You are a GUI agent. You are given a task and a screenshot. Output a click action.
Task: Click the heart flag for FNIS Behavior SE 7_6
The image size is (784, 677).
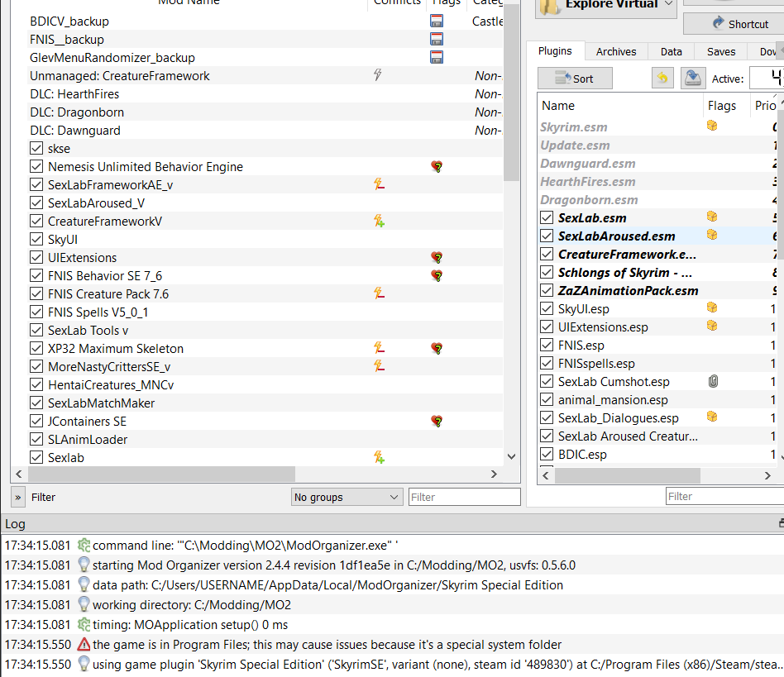(437, 275)
